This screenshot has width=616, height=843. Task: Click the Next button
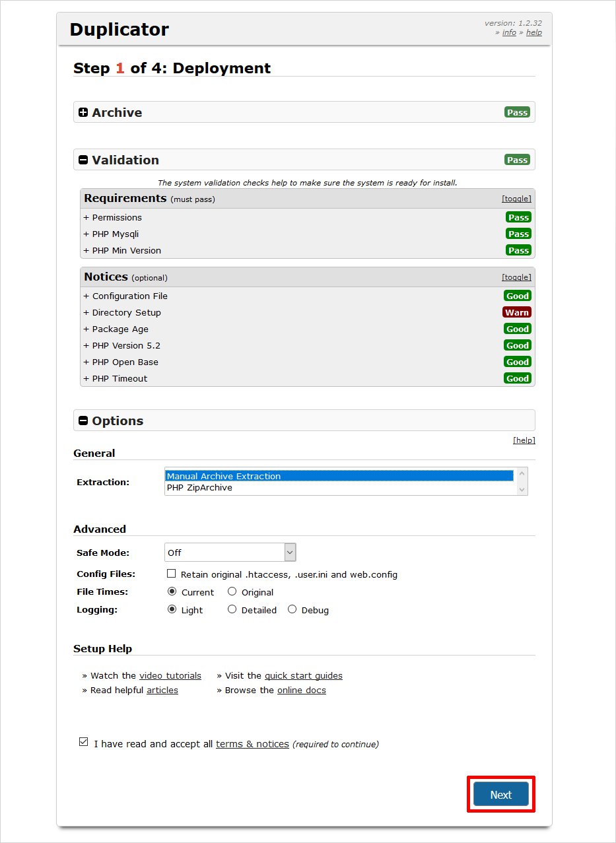pos(500,795)
